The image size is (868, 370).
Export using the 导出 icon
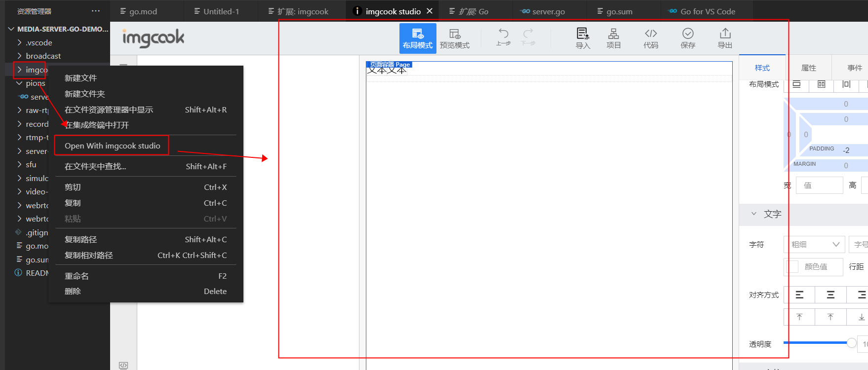click(x=725, y=38)
